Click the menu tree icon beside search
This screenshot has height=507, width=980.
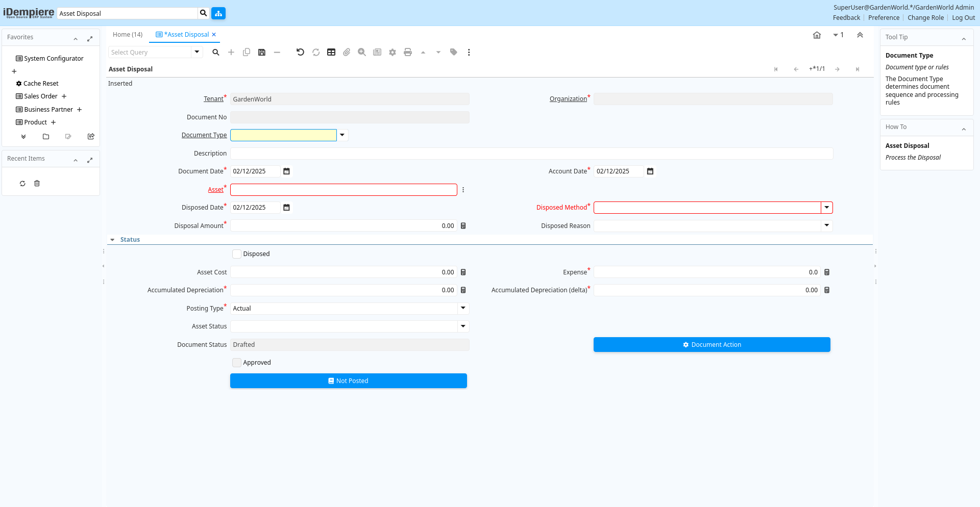(x=218, y=13)
